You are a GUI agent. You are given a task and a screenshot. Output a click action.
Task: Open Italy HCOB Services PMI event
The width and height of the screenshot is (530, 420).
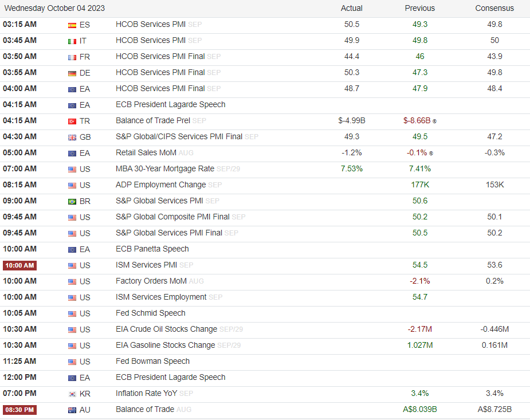point(151,41)
